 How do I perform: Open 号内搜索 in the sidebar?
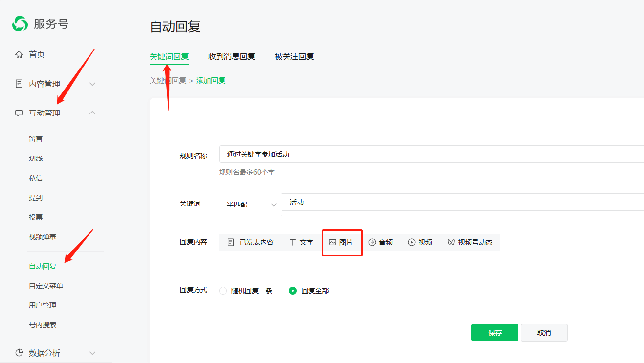coord(43,325)
